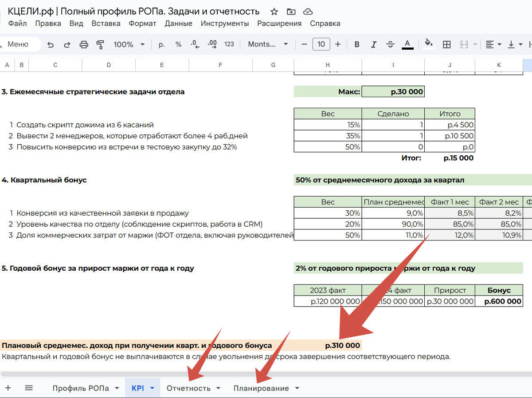The height and width of the screenshot is (398, 532).
Task: Open the 100% zoom dropdown
Action: tap(129, 44)
